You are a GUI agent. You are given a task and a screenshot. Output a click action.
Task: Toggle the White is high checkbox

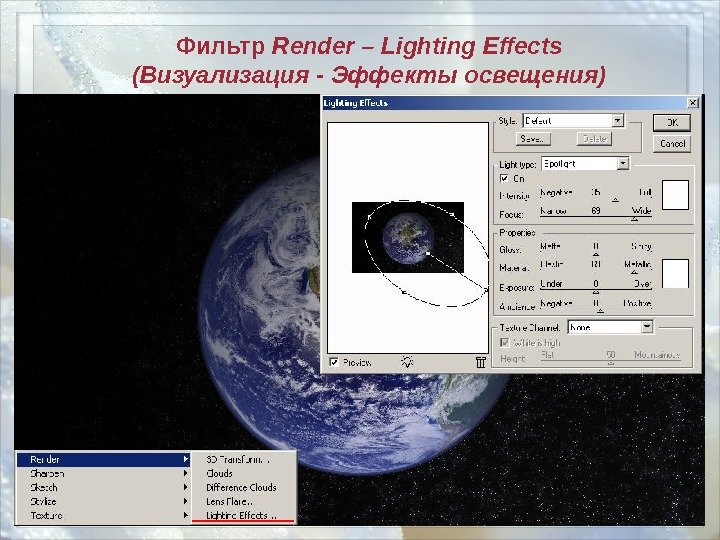(505, 343)
